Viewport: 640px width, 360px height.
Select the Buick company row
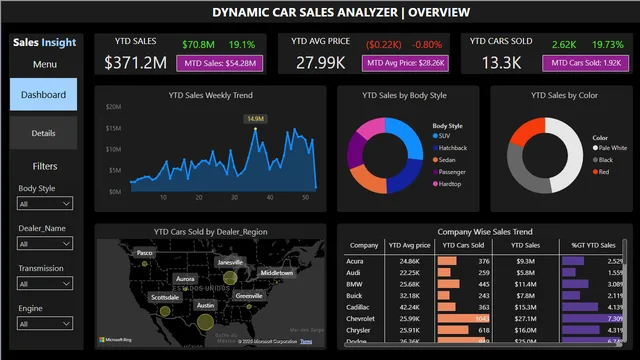tap(483, 296)
